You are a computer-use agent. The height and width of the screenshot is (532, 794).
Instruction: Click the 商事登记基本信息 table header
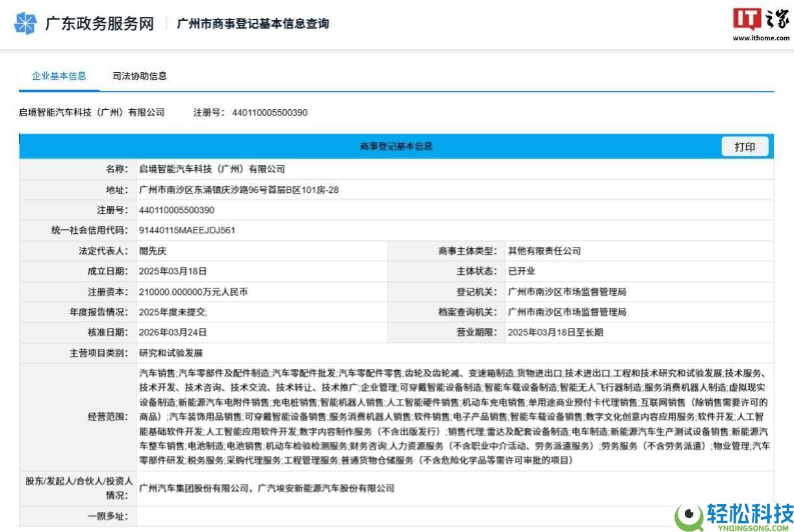[x=396, y=146]
